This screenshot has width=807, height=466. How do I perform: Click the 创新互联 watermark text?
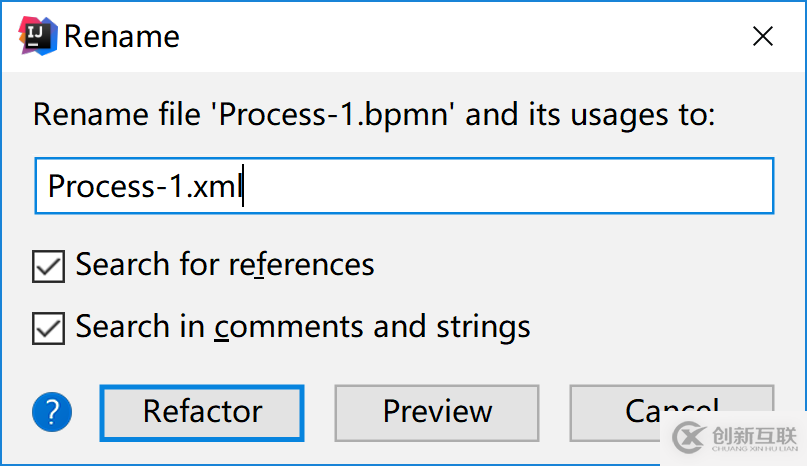pyautogui.click(x=753, y=434)
